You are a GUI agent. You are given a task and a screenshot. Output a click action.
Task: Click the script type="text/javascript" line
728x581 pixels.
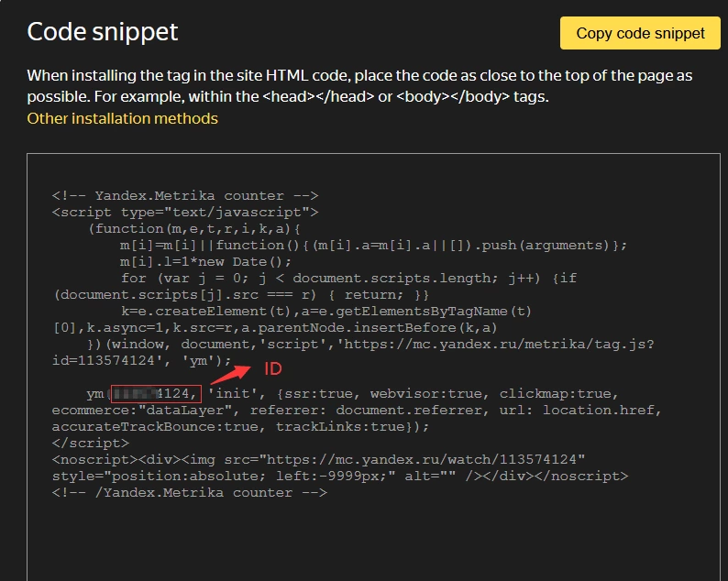[x=185, y=212]
